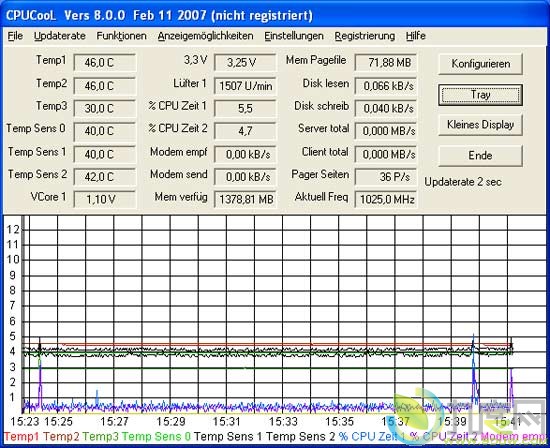Click the Temp2 legend label

pos(61,436)
